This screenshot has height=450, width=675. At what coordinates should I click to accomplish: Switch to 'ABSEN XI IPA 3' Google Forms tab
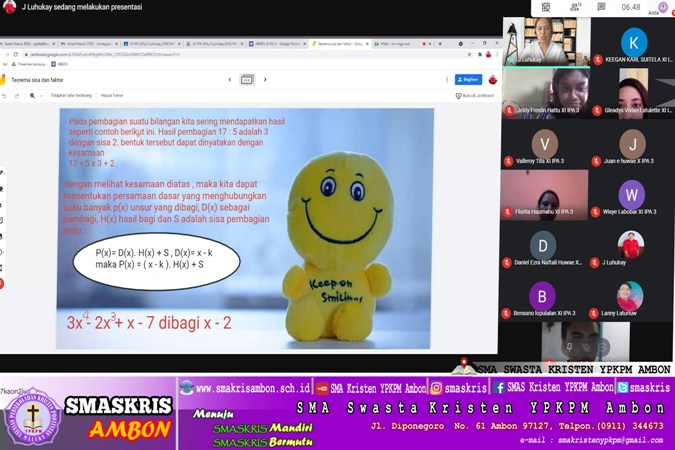point(277,44)
